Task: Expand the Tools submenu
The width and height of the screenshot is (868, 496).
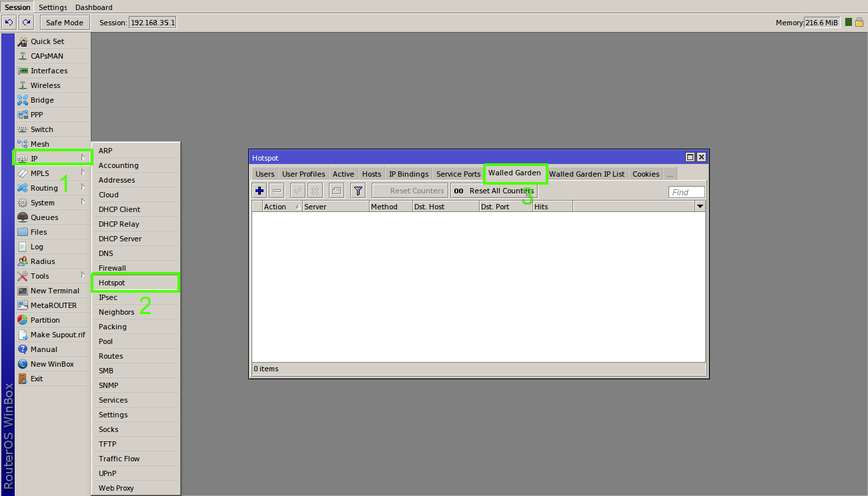Action: [41, 275]
